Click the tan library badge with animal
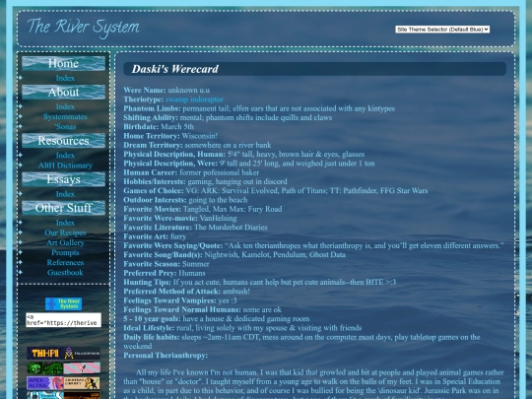The image size is (532, 399). (x=82, y=383)
